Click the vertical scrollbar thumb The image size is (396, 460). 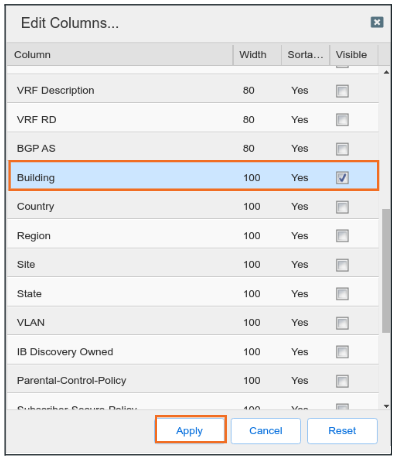[x=386, y=271]
